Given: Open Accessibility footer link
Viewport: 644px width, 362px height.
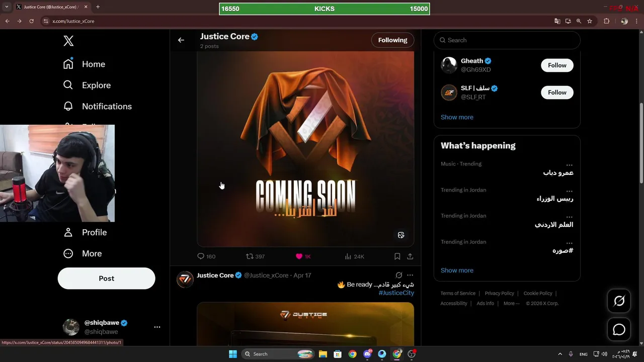Looking at the screenshot, I should [x=454, y=303].
